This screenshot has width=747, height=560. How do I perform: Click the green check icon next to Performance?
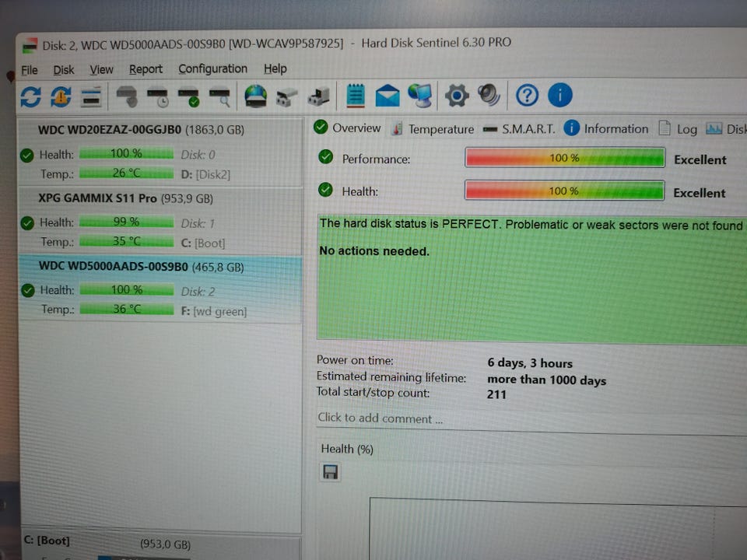click(326, 156)
